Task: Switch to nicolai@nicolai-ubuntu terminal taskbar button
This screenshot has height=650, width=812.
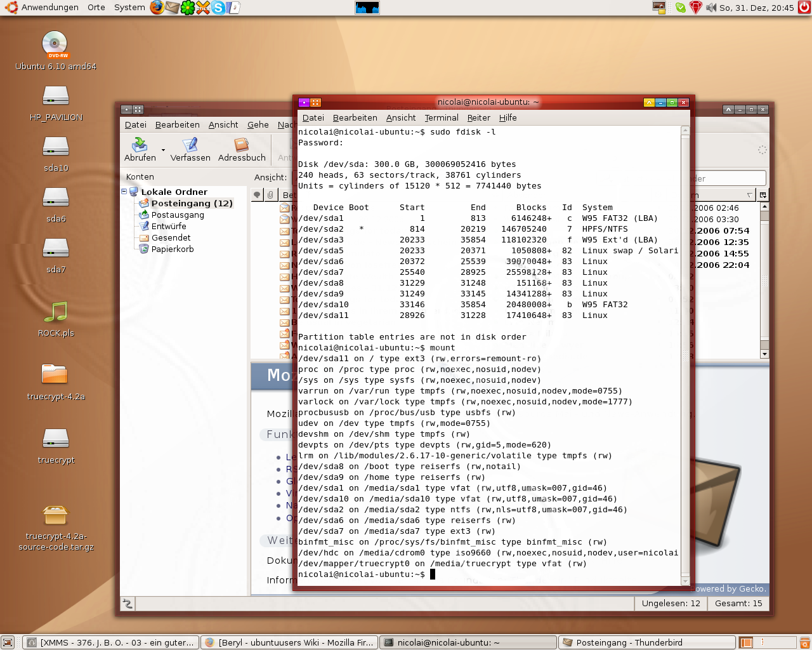Action: (468, 642)
